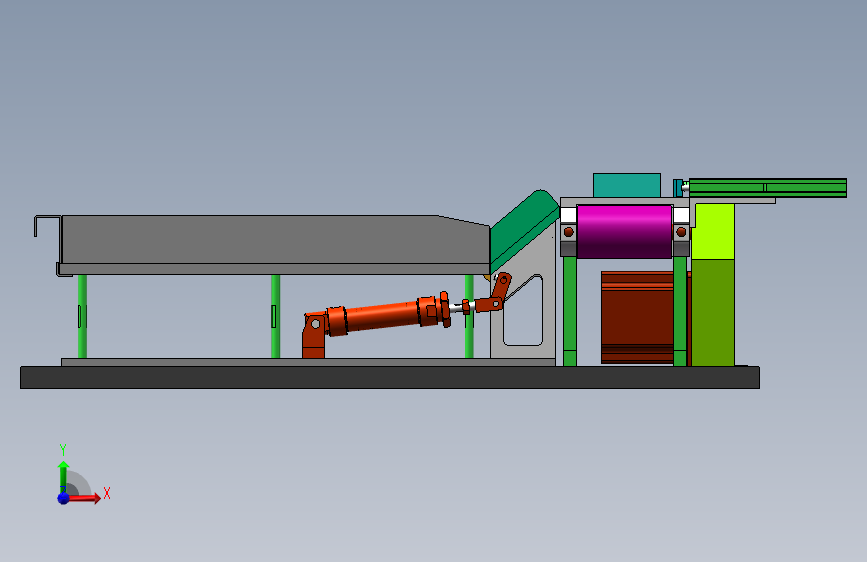Select the small blue block beside green rail
This screenshot has height=562, width=867.
coord(678,188)
